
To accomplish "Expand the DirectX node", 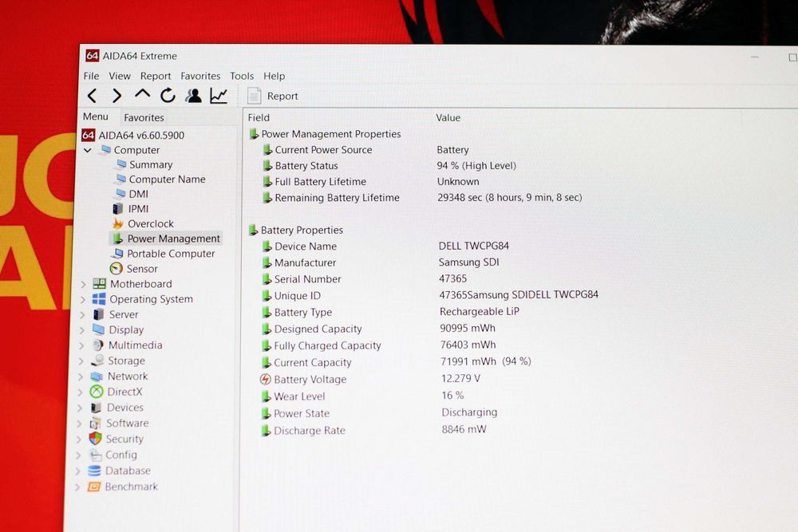I will (x=79, y=392).
